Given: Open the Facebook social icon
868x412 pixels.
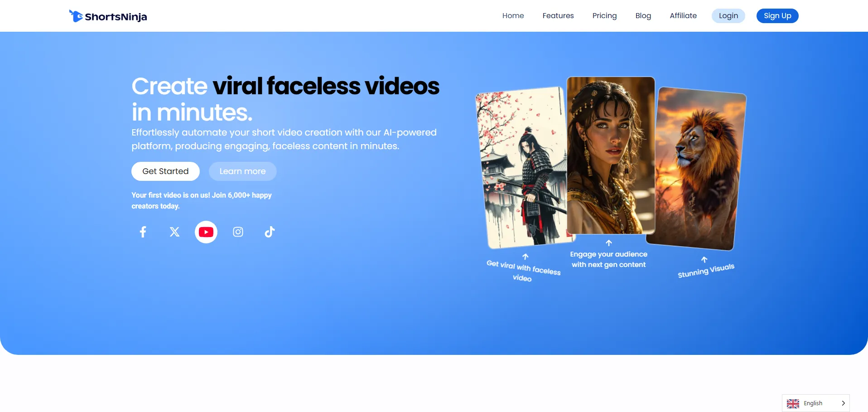Looking at the screenshot, I should point(143,232).
